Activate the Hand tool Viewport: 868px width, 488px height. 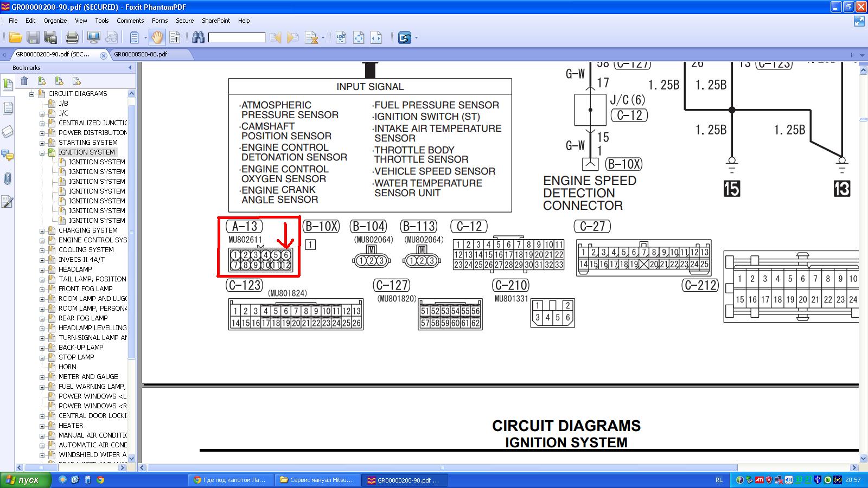[157, 37]
